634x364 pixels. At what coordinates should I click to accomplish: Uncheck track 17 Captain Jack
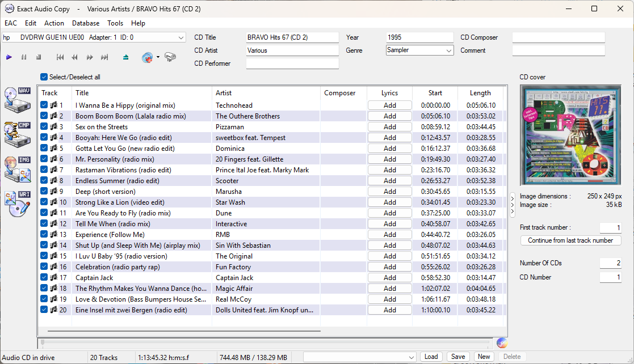(44, 278)
